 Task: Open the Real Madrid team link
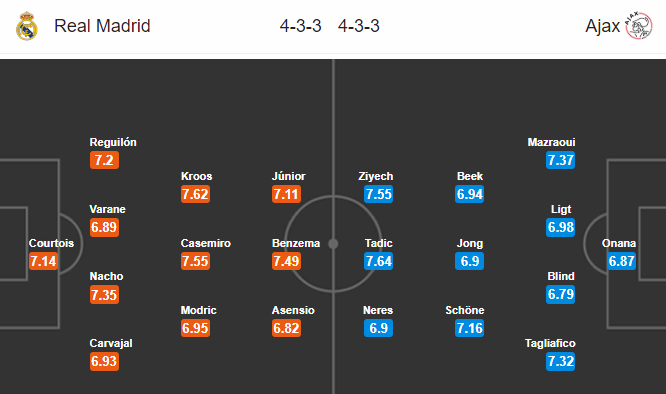click(x=102, y=26)
